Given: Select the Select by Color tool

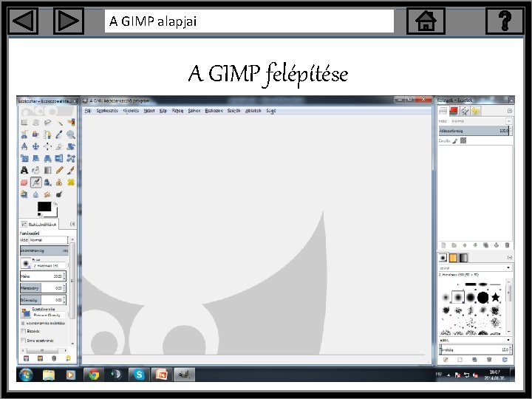Looking at the screenshot, I should [71, 123].
